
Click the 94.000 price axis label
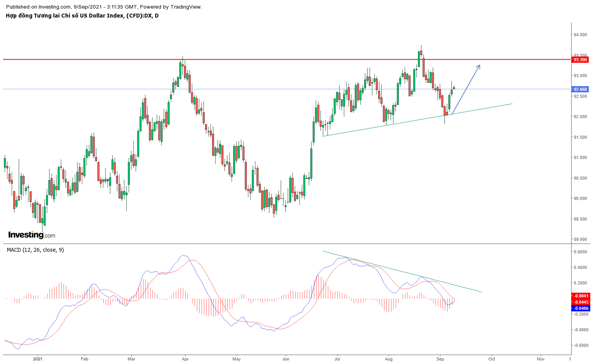click(x=580, y=35)
